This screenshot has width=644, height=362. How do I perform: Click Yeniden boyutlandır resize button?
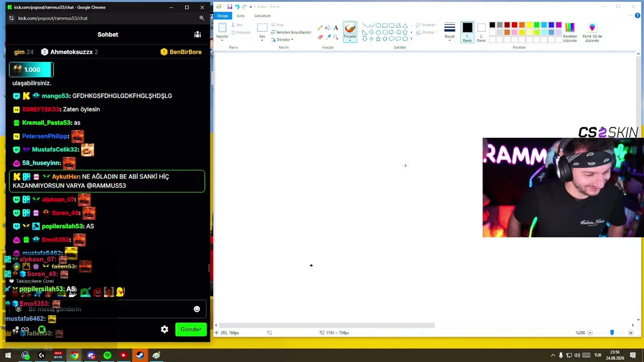290,32
